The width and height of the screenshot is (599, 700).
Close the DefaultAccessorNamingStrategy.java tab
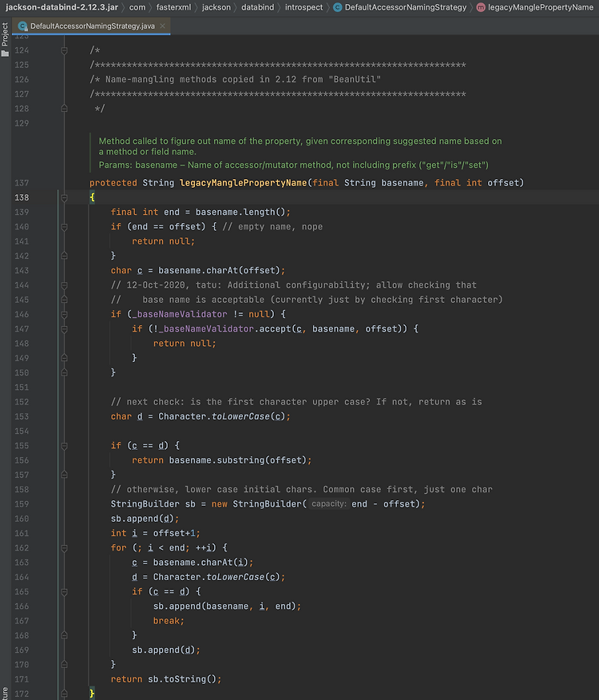pos(162,26)
